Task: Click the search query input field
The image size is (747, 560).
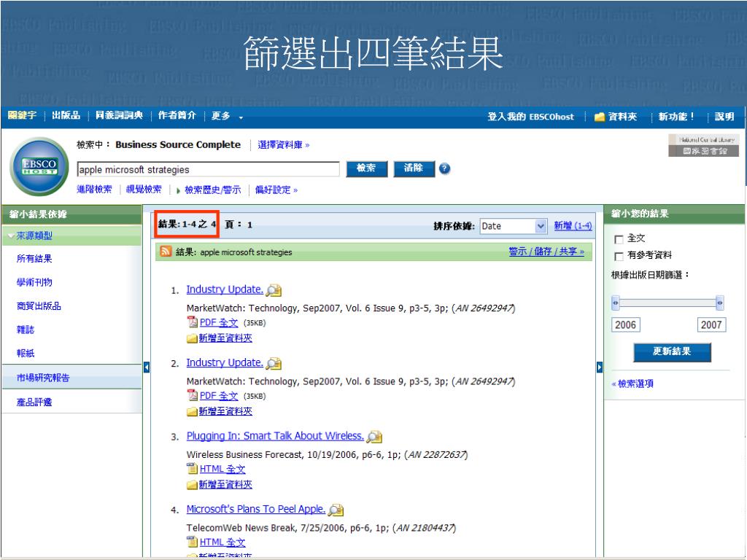Action: tap(208, 170)
